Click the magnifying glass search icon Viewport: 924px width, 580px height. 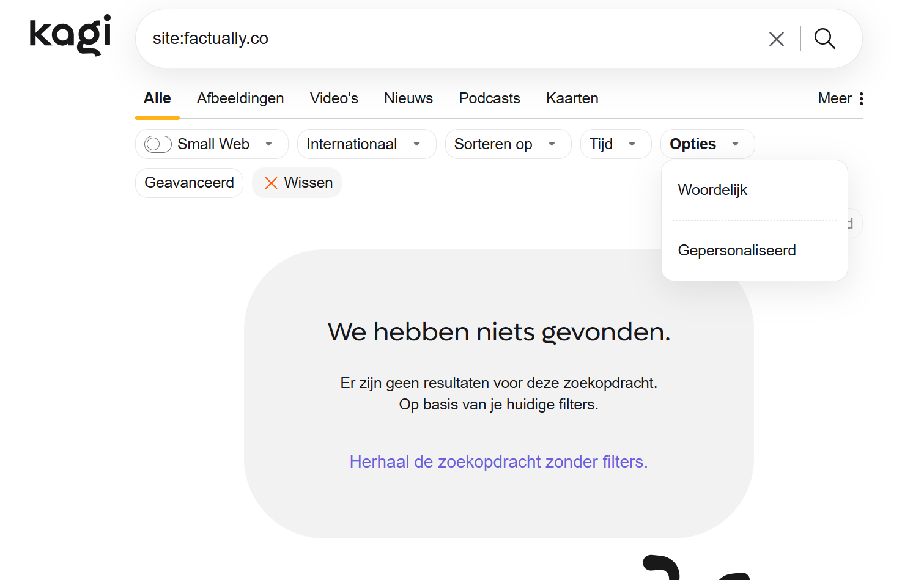pyautogui.click(x=825, y=39)
